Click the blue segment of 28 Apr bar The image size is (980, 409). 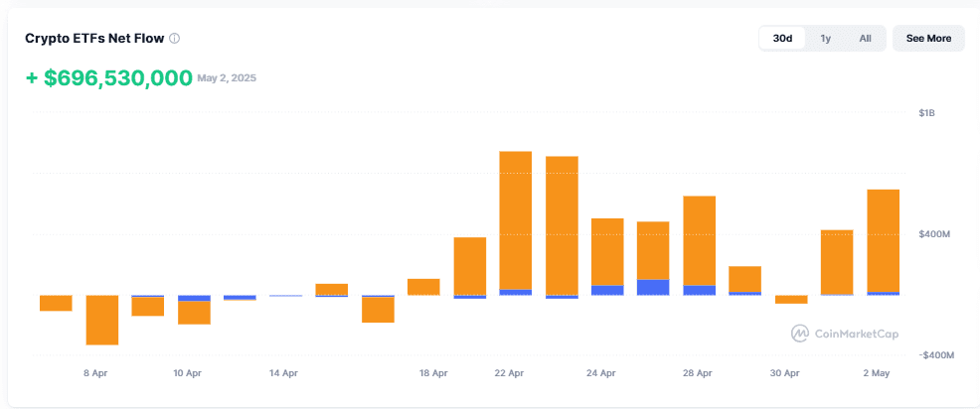coord(700,290)
